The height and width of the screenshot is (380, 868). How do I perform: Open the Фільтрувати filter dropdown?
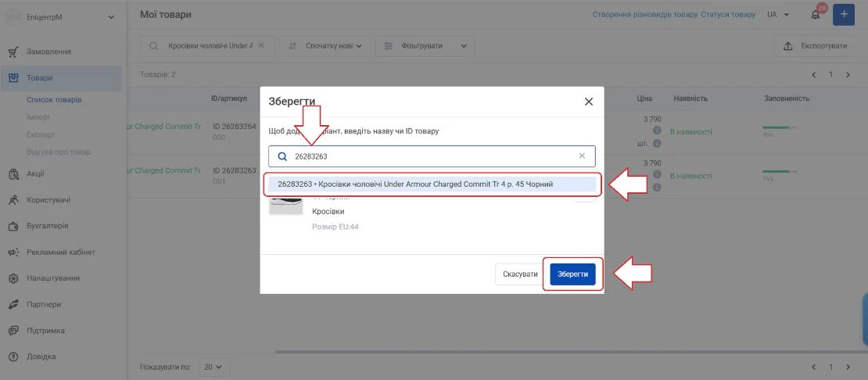click(x=425, y=46)
